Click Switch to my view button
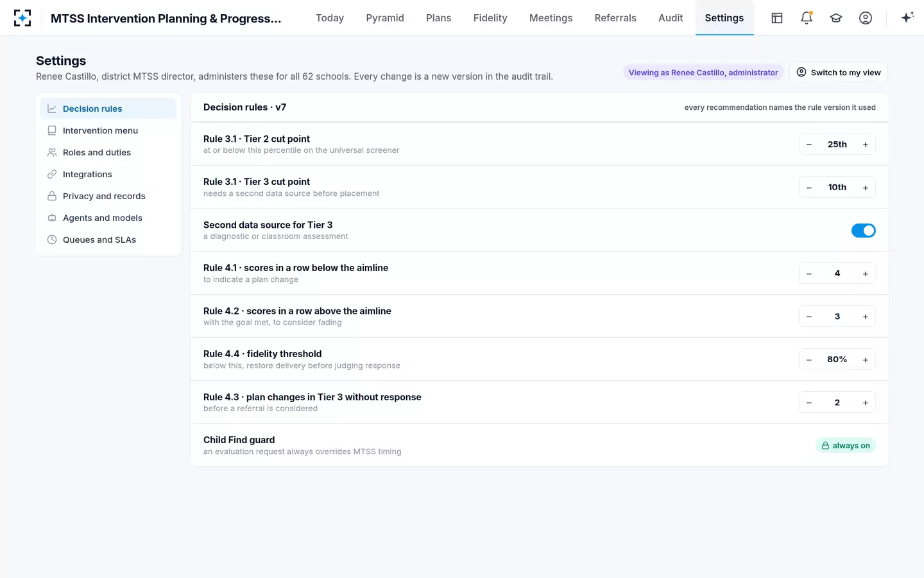The height and width of the screenshot is (578, 924). pos(839,73)
